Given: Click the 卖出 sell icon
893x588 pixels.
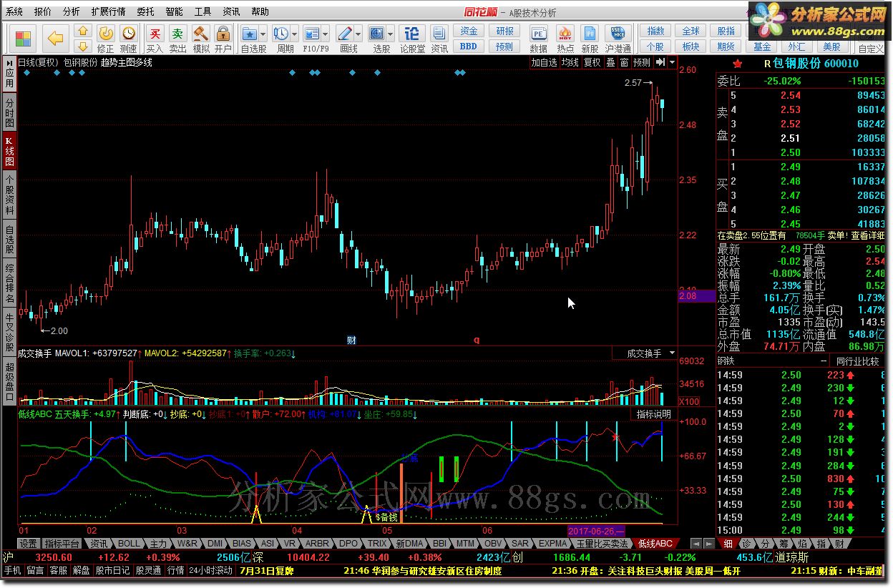Looking at the screenshot, I should (x=177, y=39).
